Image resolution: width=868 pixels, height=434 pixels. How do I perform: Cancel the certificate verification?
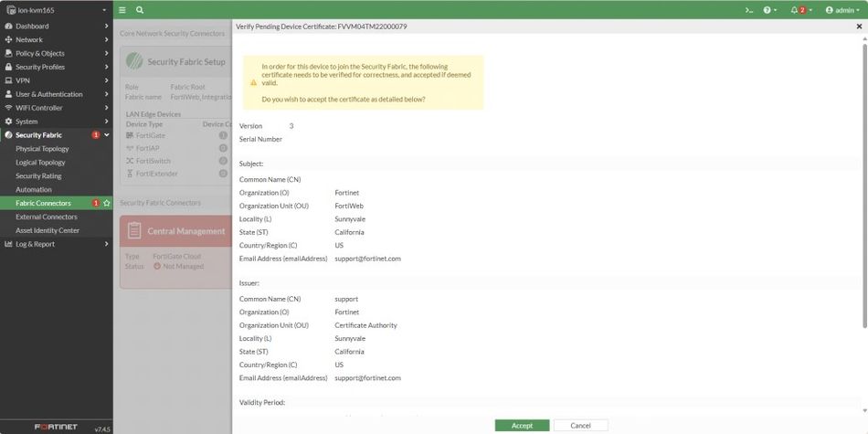(581, 426)
